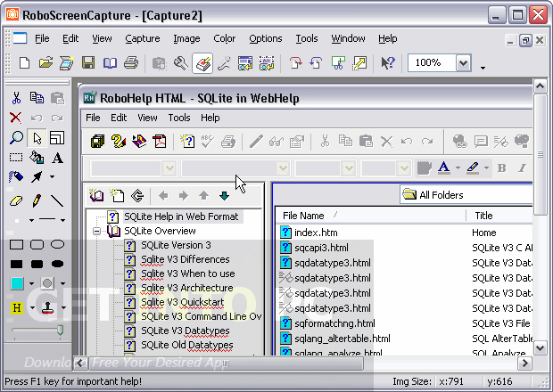Click the gray circle color swatch
This screenshot has width=553, height=392.
pyautogui.click(x=47, y=283)
